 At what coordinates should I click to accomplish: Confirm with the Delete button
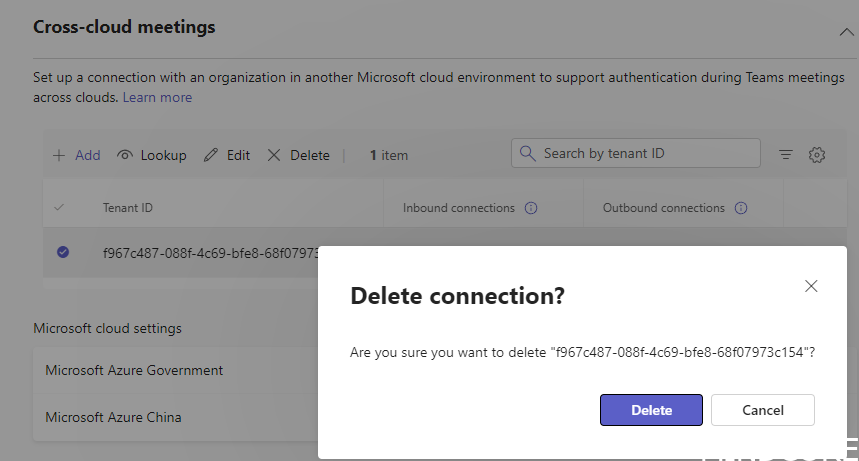coord(651,410)
